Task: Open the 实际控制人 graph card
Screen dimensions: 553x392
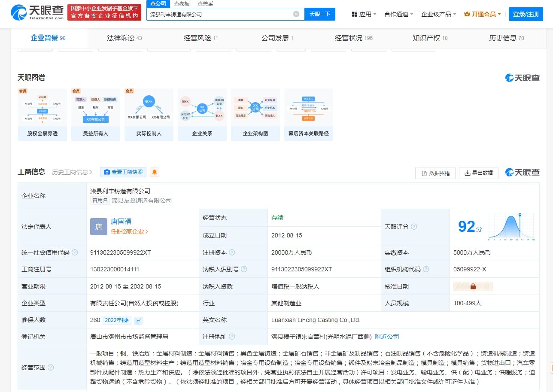Action: pos(149,115)
